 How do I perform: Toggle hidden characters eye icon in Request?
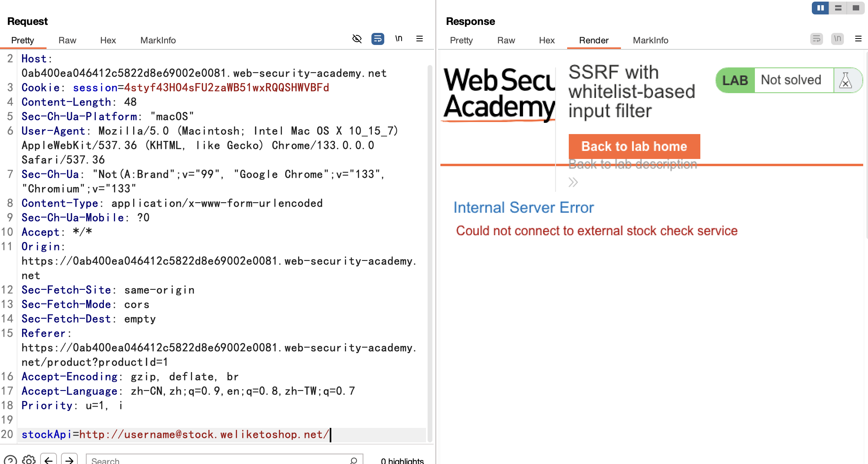pos(357,39)
